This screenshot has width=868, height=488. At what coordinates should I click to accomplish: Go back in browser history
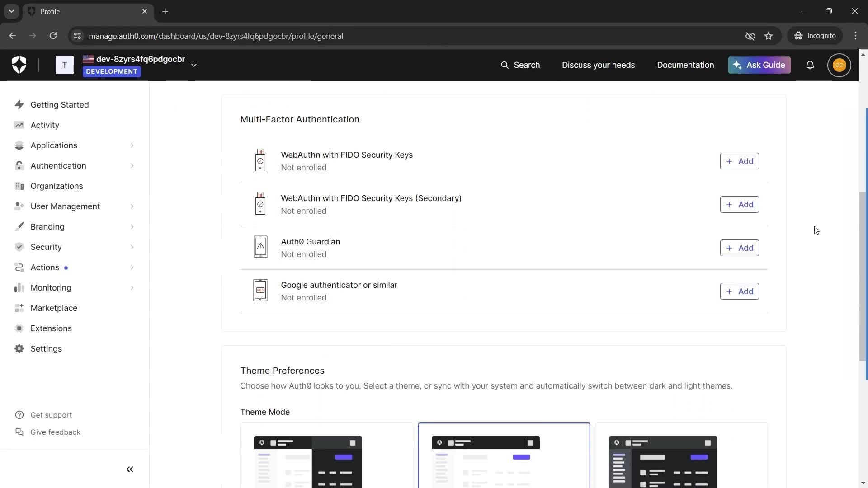(x=13, y=36)
